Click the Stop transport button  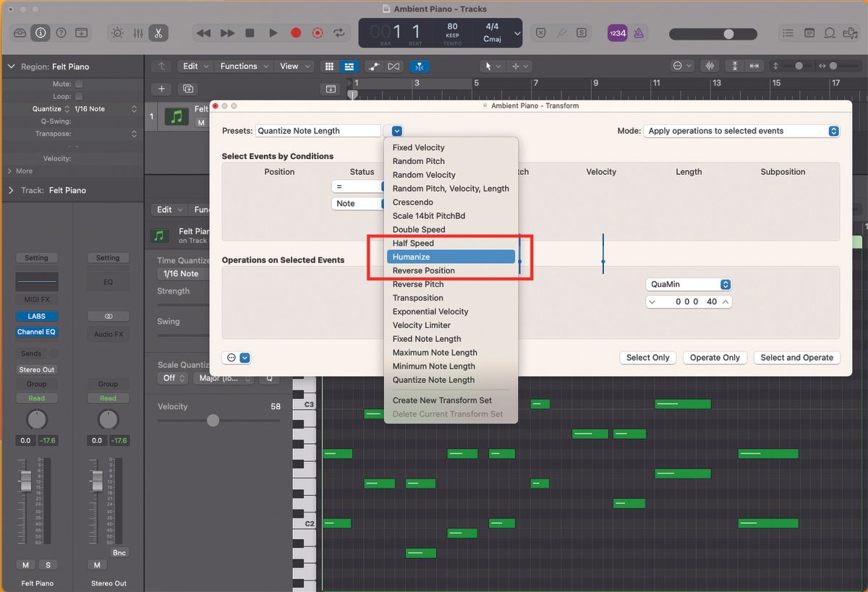(x=250, y=33)
